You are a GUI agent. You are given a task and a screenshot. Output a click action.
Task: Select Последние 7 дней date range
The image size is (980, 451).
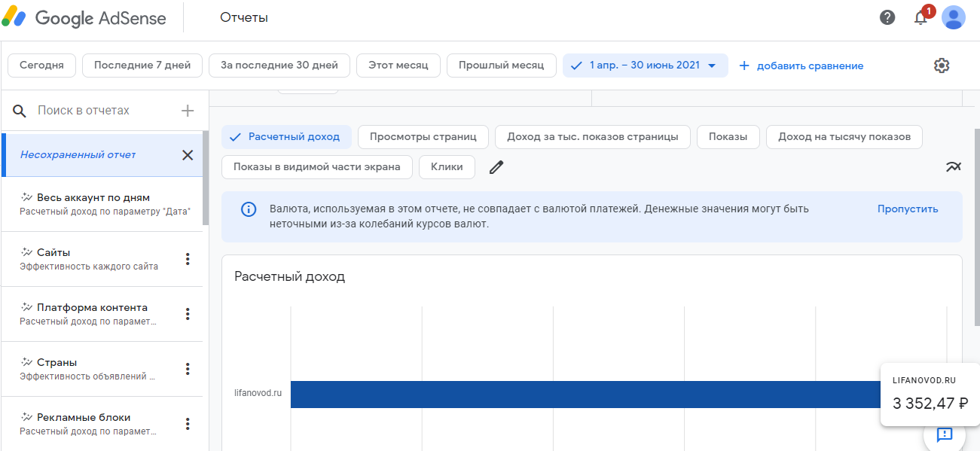coord(142,66)
